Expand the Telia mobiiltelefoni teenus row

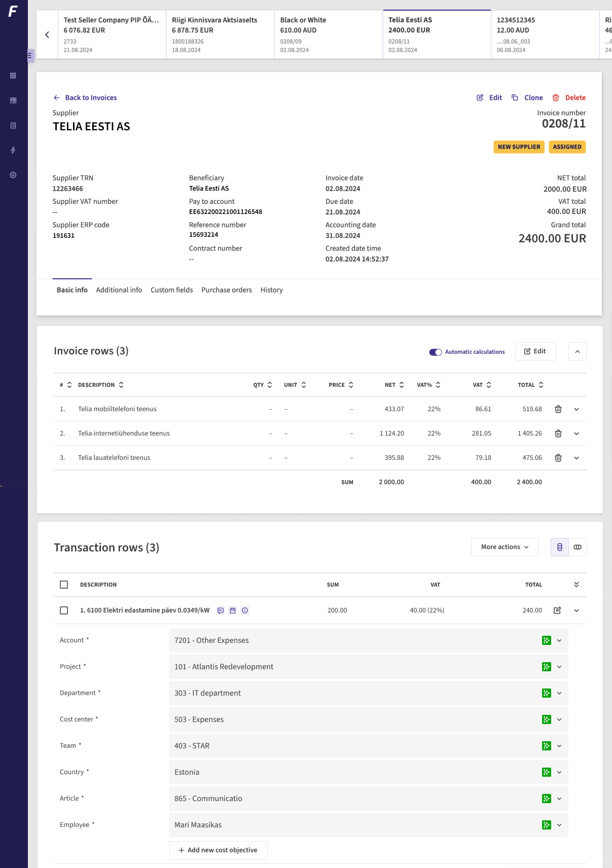coord(577,409)
